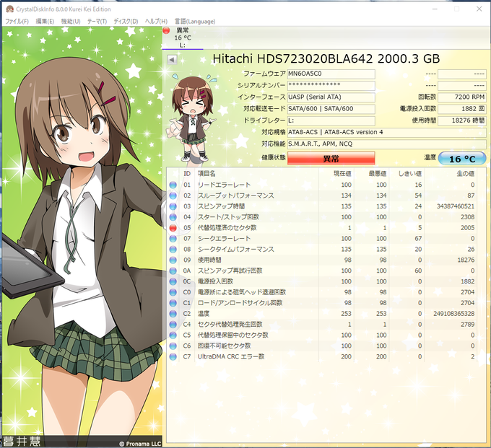491x448 pixels.
Task: Click the red 異常 health status button
Action: coord(331,158)
